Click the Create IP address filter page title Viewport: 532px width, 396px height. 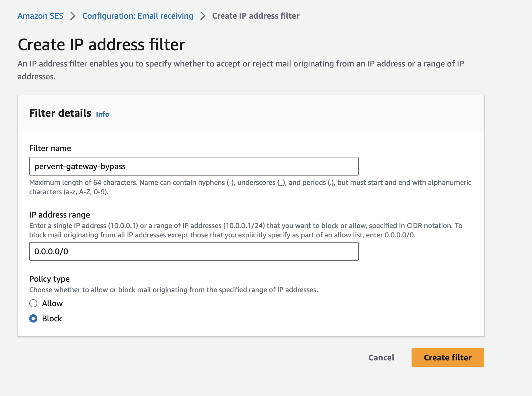click(x=101, y=45)
